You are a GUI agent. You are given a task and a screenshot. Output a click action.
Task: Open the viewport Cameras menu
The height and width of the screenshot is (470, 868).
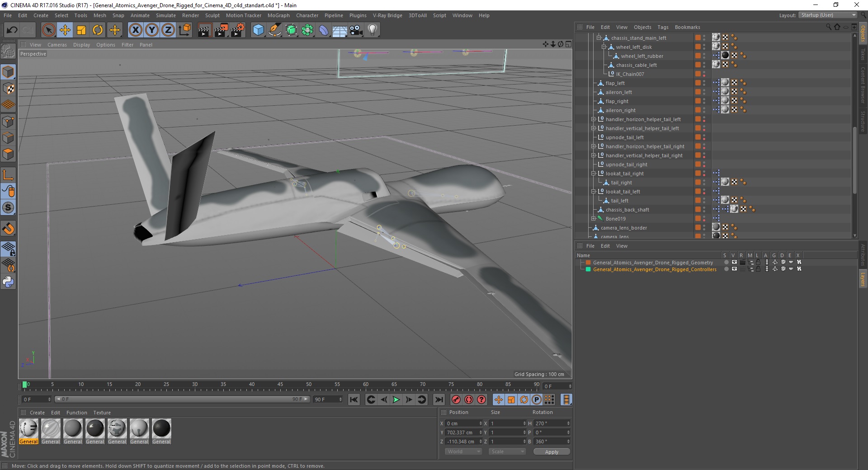(x=57, y=45)
